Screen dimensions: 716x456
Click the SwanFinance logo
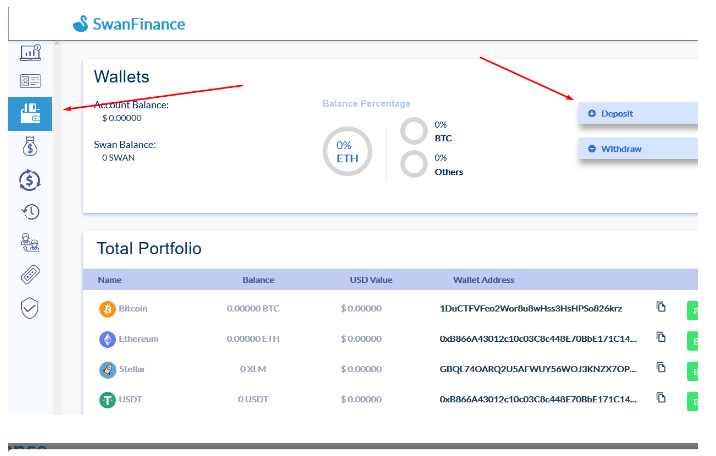129,24
